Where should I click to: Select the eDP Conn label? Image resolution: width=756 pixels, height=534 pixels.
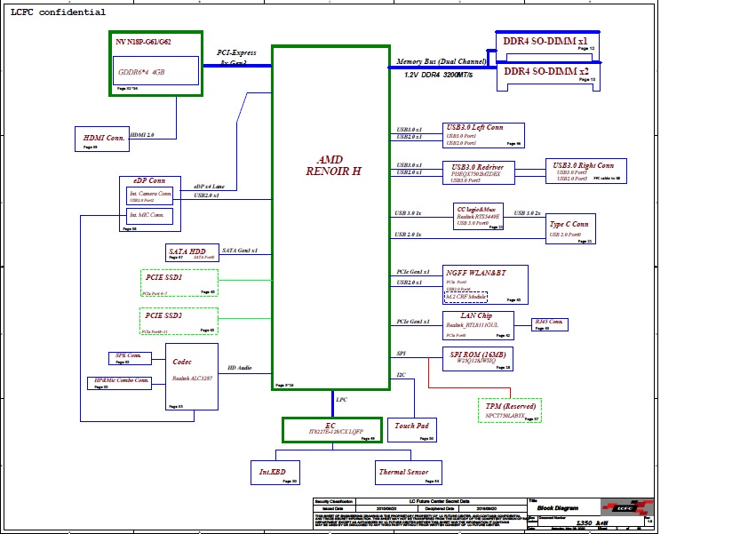(149, 181)
